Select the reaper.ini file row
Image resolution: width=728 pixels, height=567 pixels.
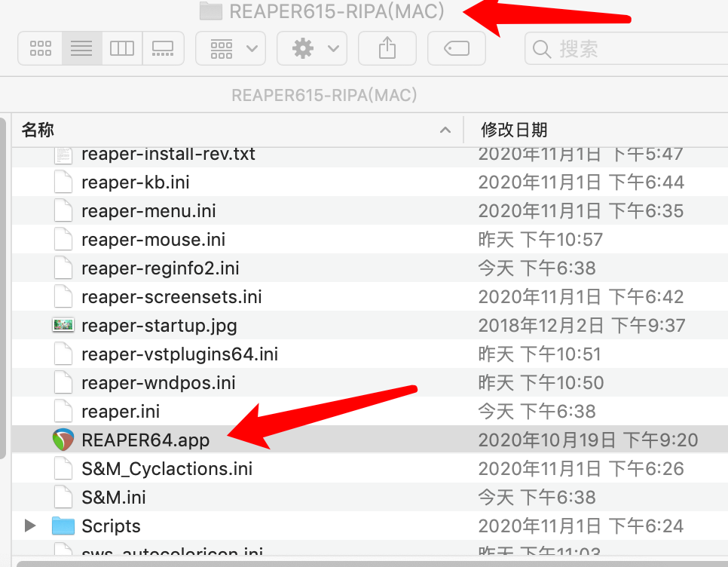[x=369, y=412]
